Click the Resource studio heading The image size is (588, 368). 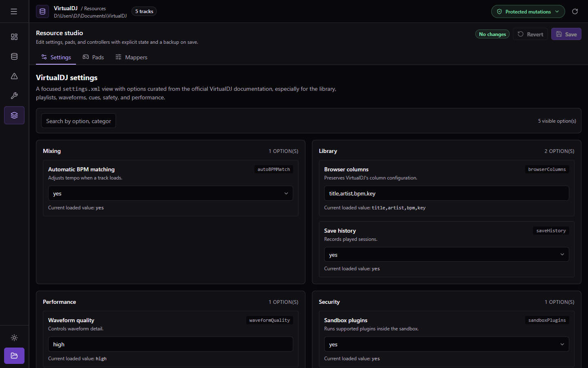59,33
